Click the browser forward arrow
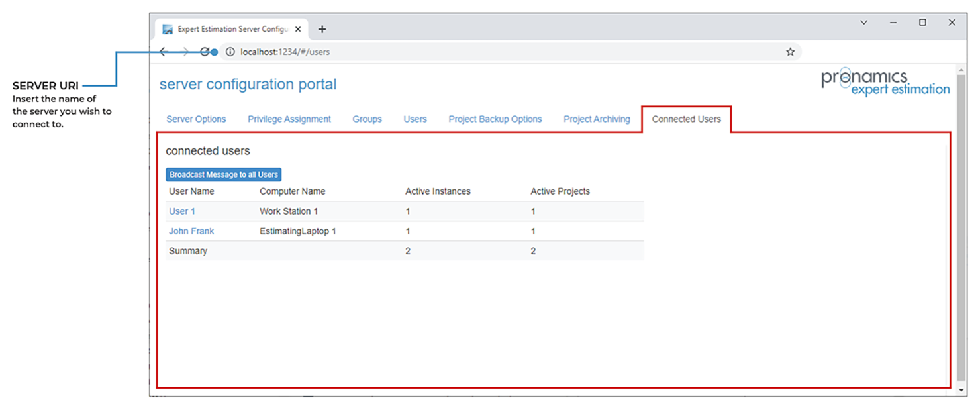Image resolution: width=980 pixels, height=410 pixels. [185, 52]
